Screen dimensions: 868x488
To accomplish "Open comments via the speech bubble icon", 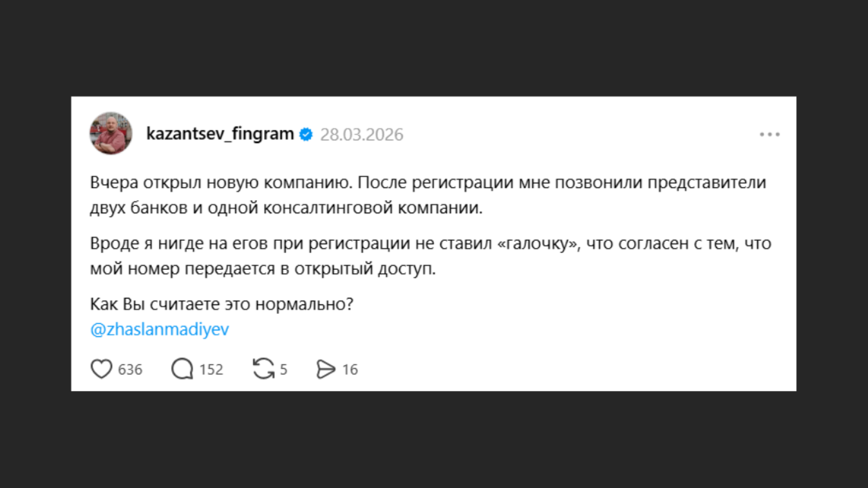I will [182, 369].
